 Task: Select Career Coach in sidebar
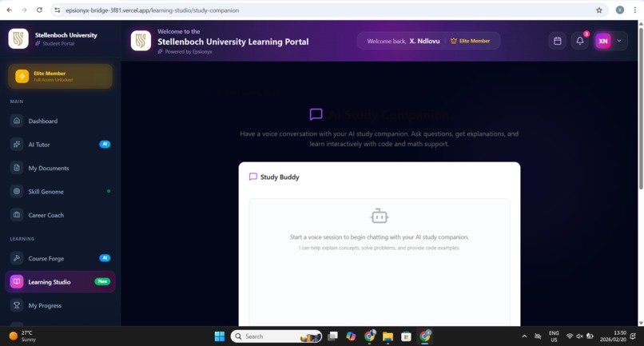click(x=60, y=215)
